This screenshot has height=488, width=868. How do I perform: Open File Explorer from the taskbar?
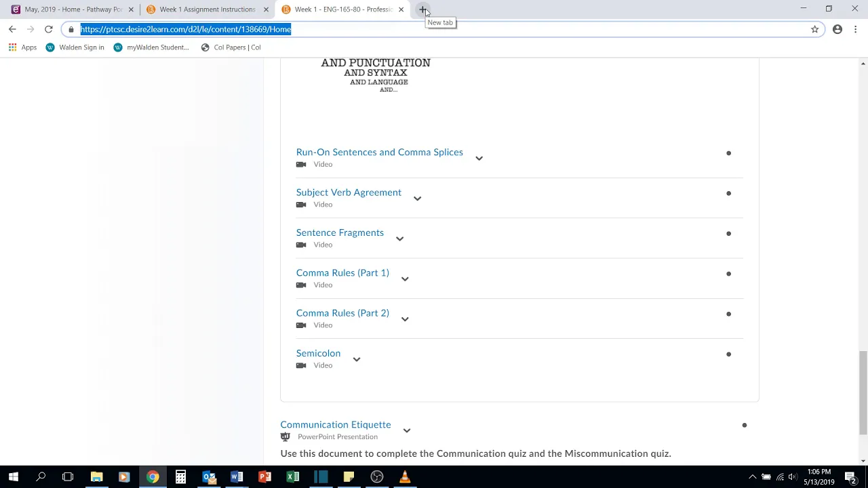[96, 477]
